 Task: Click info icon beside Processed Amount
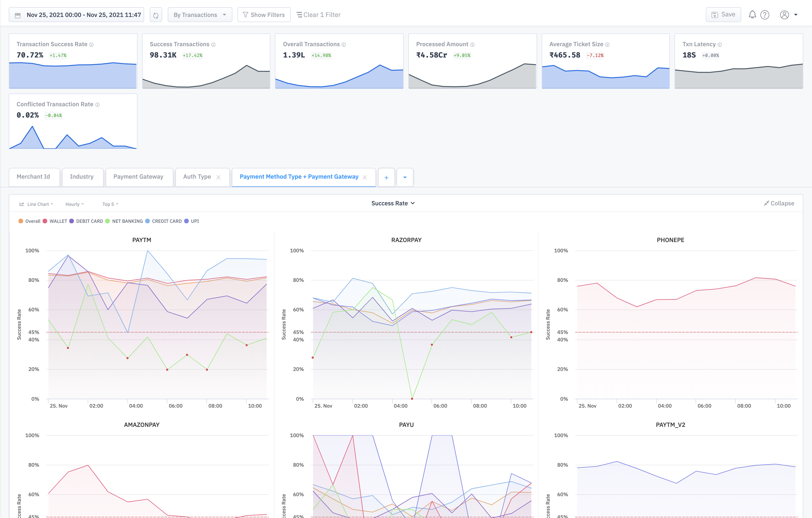tap(472, 45)
